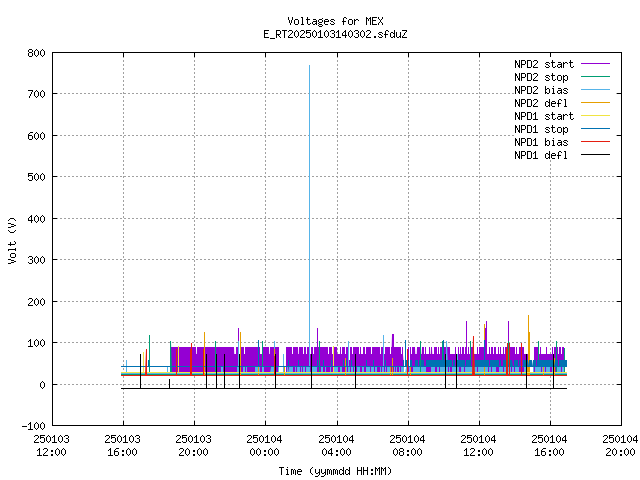Viewport: 640px width, 480px height.
Task: Select the 'NPD1 start' legend label
Action: [x=544, y=116]
